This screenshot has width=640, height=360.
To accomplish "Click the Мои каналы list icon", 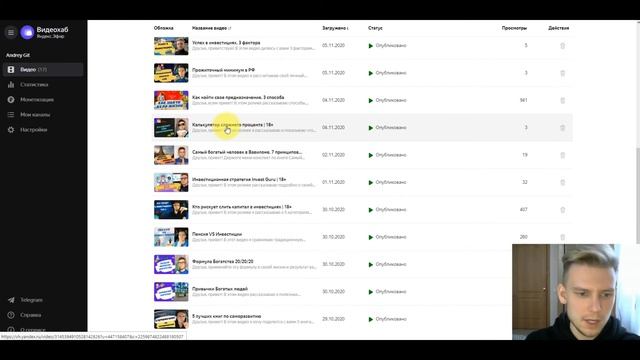I will [11, 115].
